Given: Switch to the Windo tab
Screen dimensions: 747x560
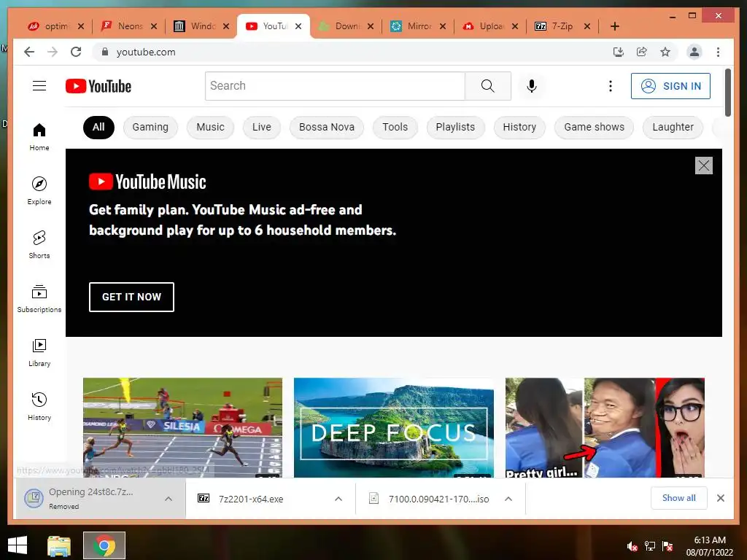Looking at the screenshot, I should click(x=203, y=26).
